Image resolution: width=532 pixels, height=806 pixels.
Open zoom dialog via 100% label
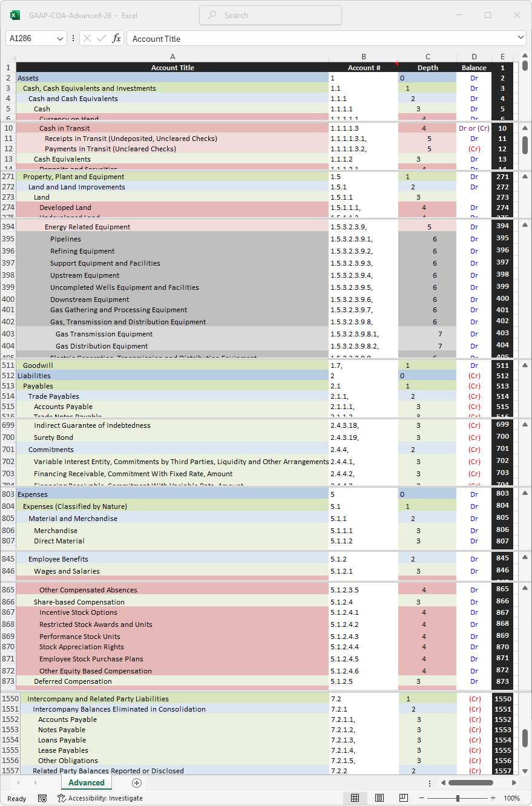pos(512,798)
